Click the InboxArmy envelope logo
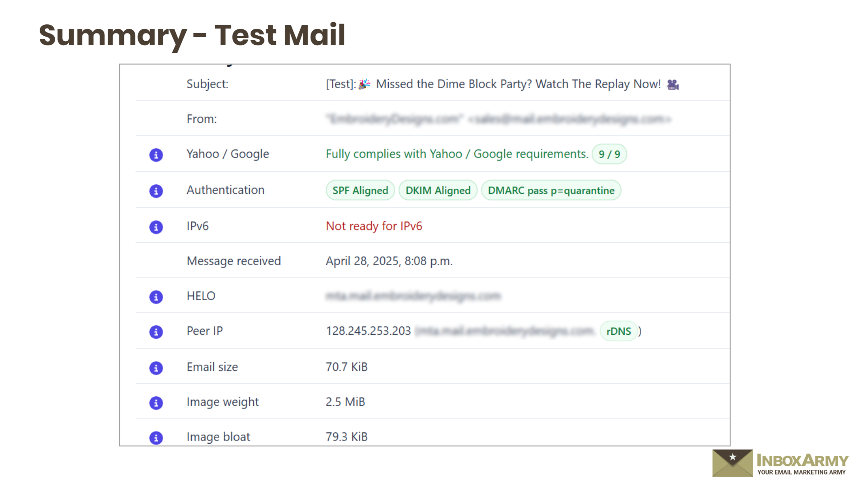This screenshot has width=868, height=488. coord(732,463)
